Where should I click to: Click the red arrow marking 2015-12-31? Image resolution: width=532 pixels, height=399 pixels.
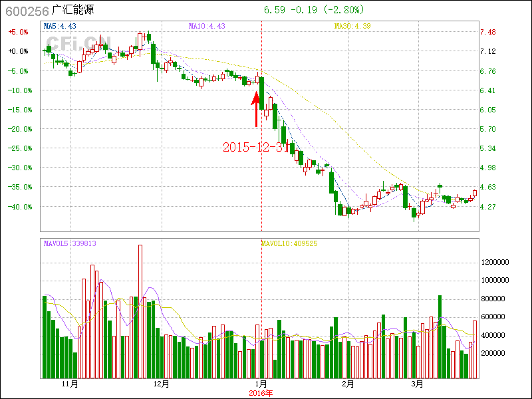256,108
